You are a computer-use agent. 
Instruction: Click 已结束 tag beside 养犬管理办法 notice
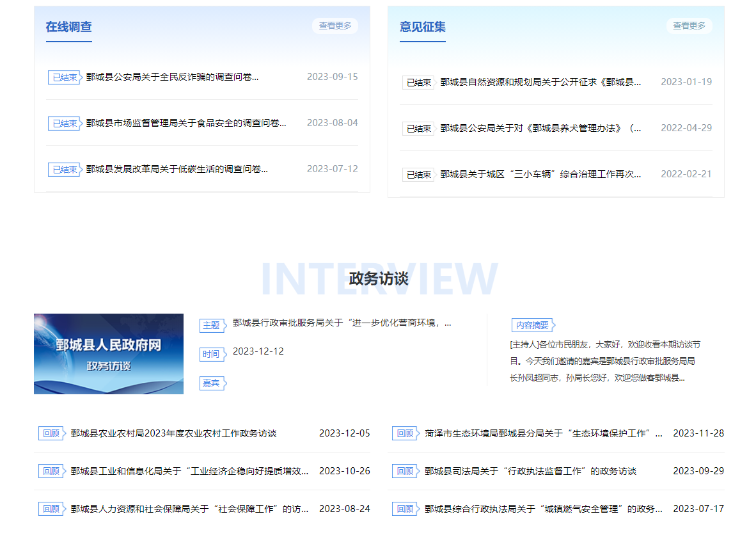tap(419, 129)
